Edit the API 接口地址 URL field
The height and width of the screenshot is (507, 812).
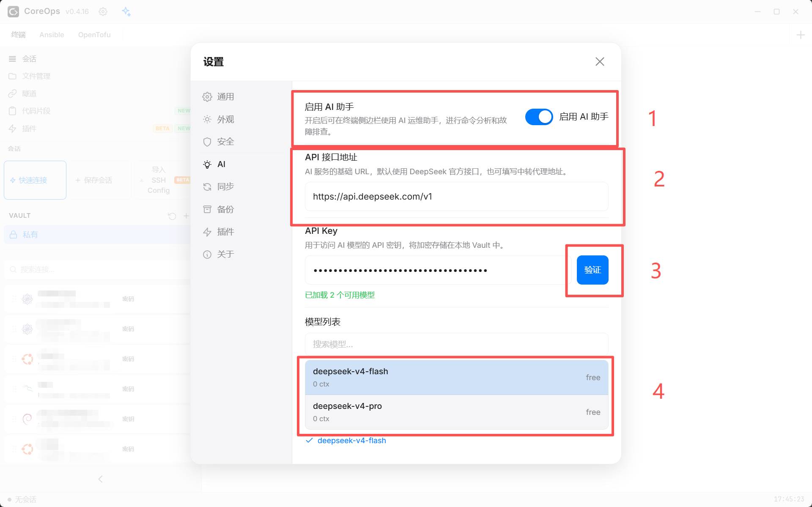456,197
